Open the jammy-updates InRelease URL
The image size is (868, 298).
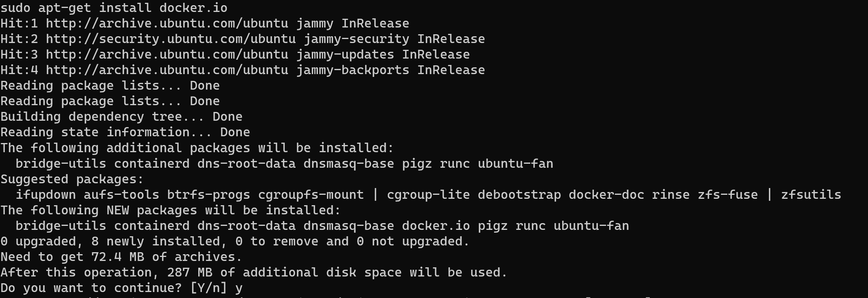(167, 54)
